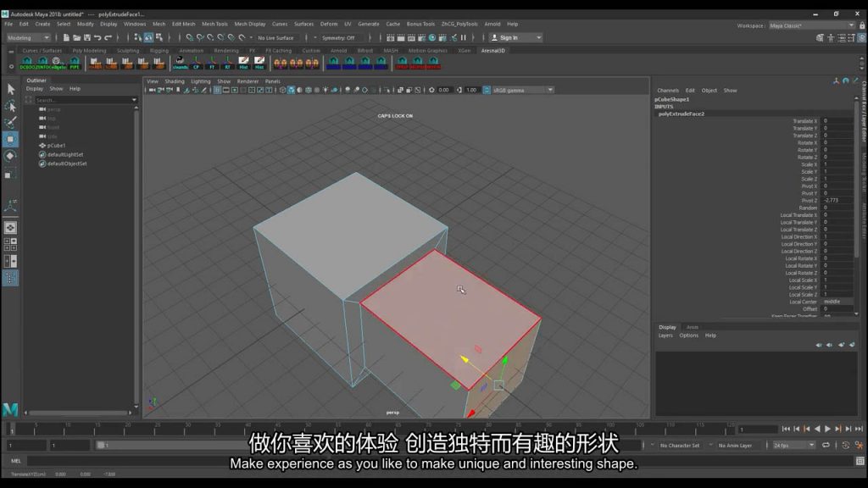
Task: Select the arrow Select tool in the toolbox
Action: click(x=10, y=88)
